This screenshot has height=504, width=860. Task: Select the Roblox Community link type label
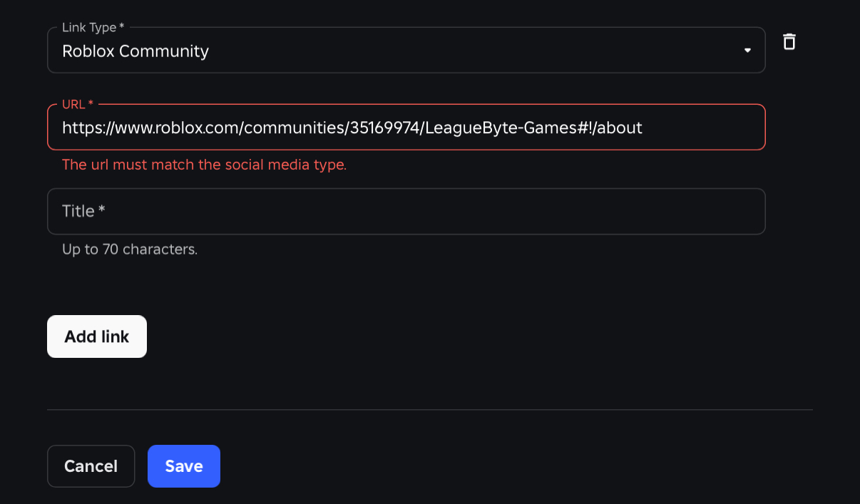pyautogui.click(x=135, y=51)
